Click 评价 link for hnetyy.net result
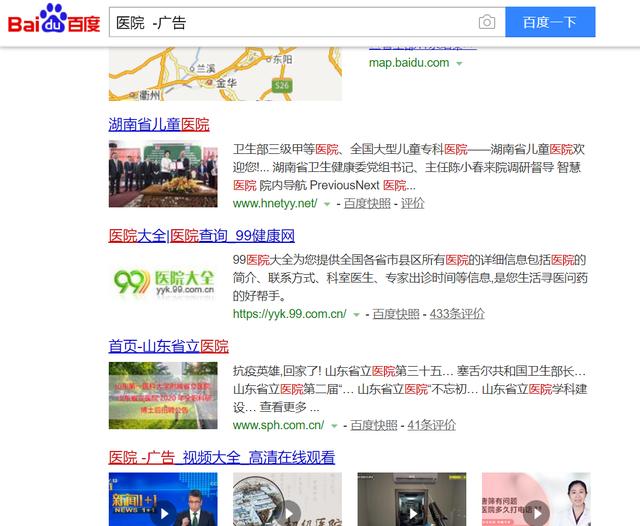The width and height of the screenshot is (640, 526). pyautogui.click(x=412, y=203)
